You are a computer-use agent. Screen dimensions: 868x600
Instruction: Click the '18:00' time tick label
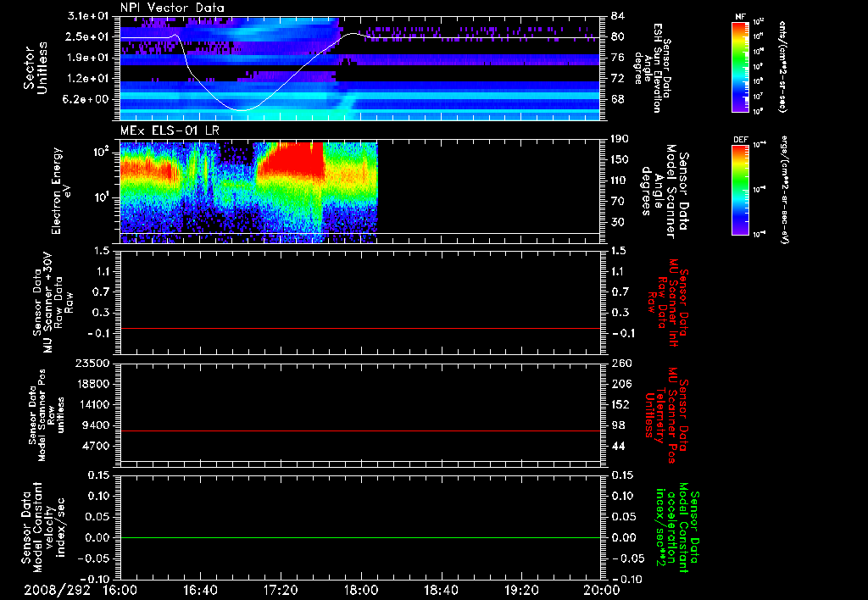pyautogui.click(x=361, y=590)
